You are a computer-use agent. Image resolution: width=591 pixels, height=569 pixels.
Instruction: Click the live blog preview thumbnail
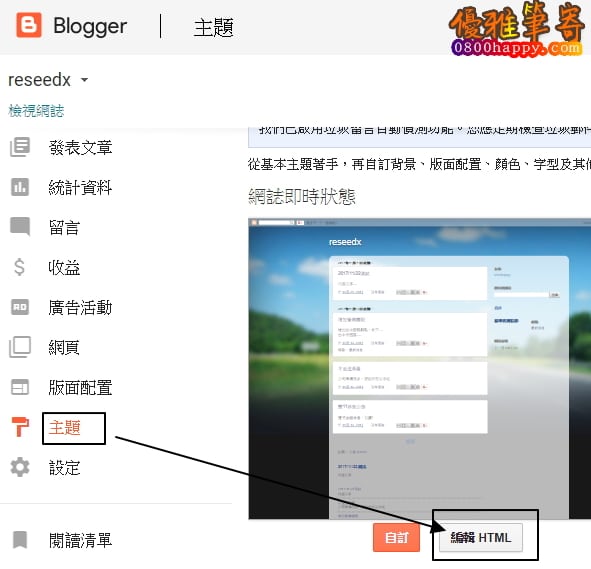pos(420,369)
